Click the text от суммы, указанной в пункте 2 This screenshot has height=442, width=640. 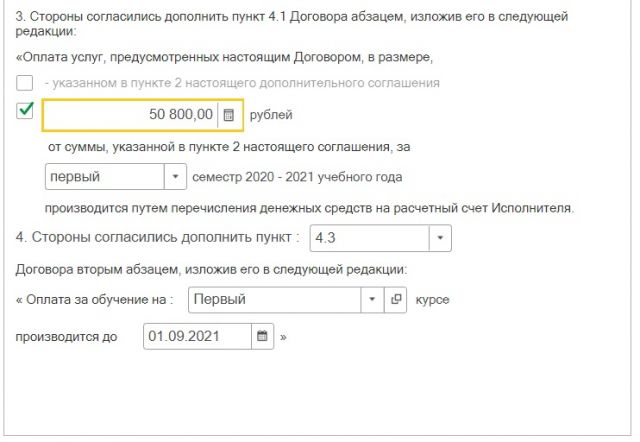click(x=229, y=147)
